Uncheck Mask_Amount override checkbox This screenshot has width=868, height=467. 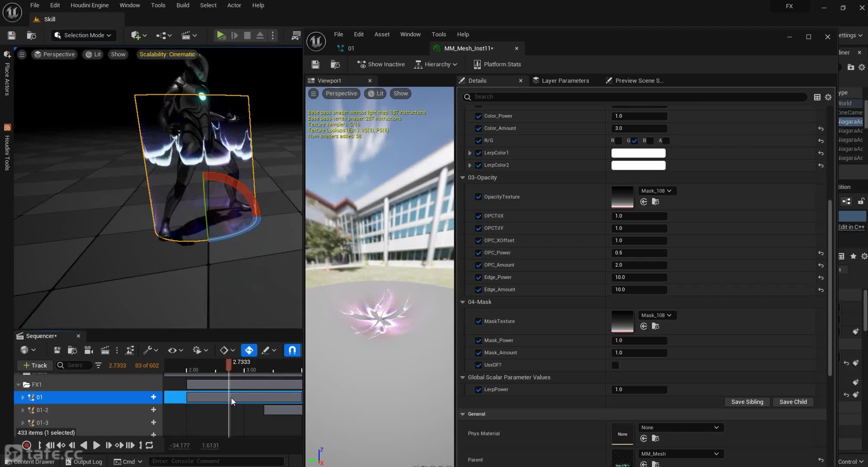point(479,353)
